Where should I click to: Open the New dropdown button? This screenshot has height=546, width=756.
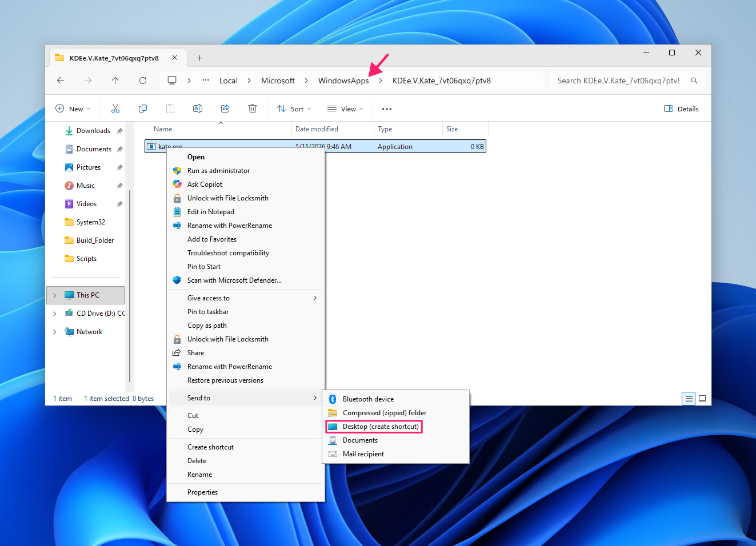[x=73, y=109]
